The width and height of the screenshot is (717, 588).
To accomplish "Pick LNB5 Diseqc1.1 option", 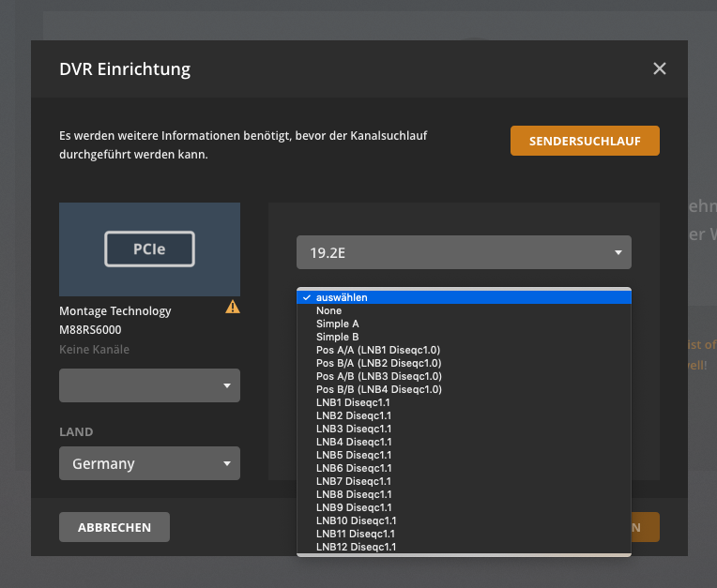I will tap(464, 455).
